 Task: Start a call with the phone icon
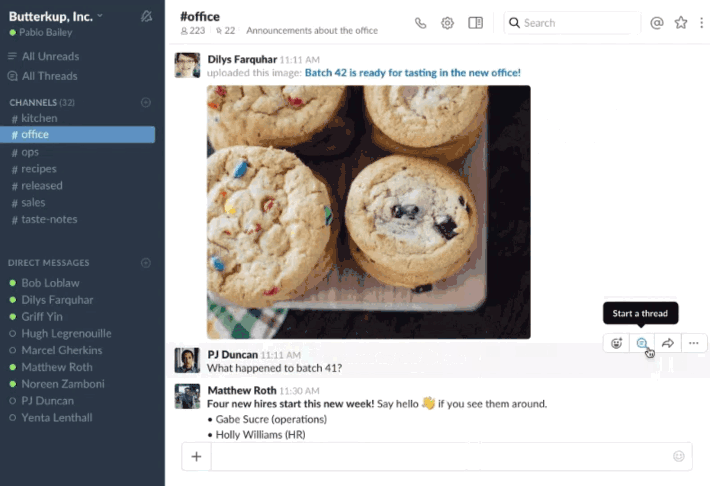[420, 23]
